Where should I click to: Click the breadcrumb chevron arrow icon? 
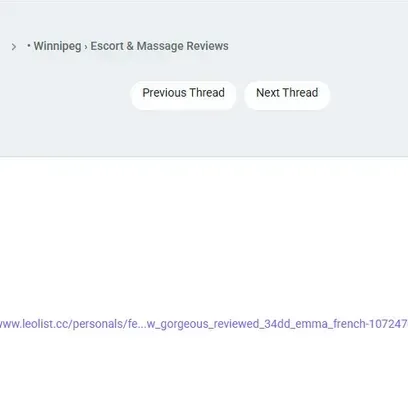(x=14, y=47)
